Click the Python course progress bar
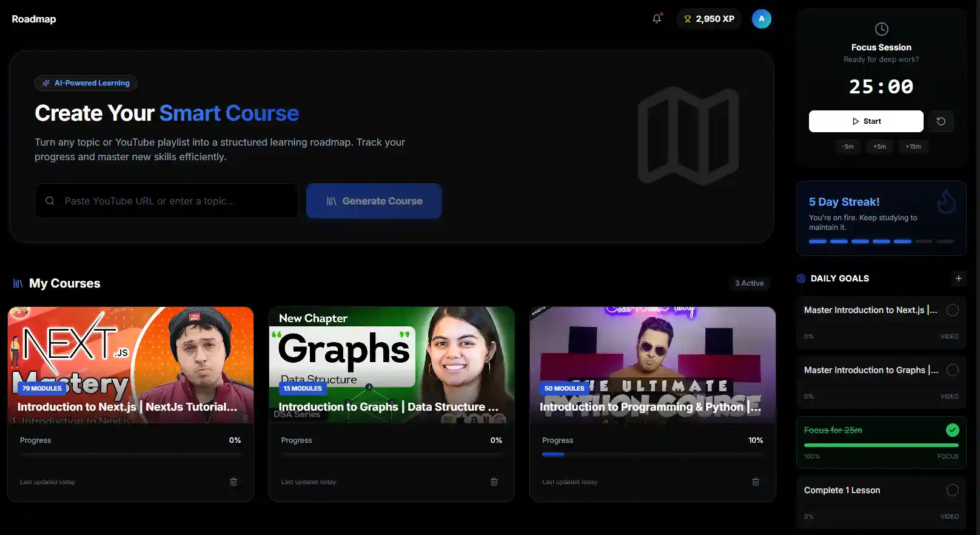The height and width of the screenshot is (535, 980). (653, 454)
